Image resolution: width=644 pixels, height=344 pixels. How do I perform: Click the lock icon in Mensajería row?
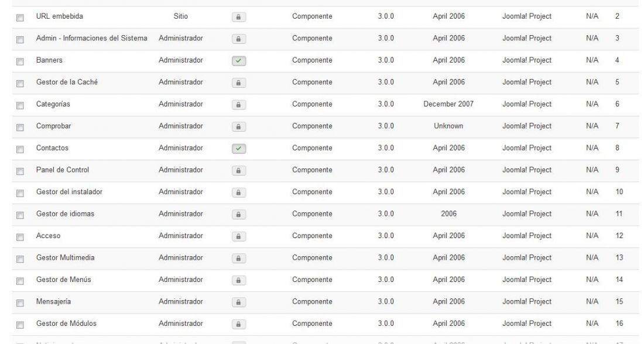pyautogui.click(x=239, y=302)
